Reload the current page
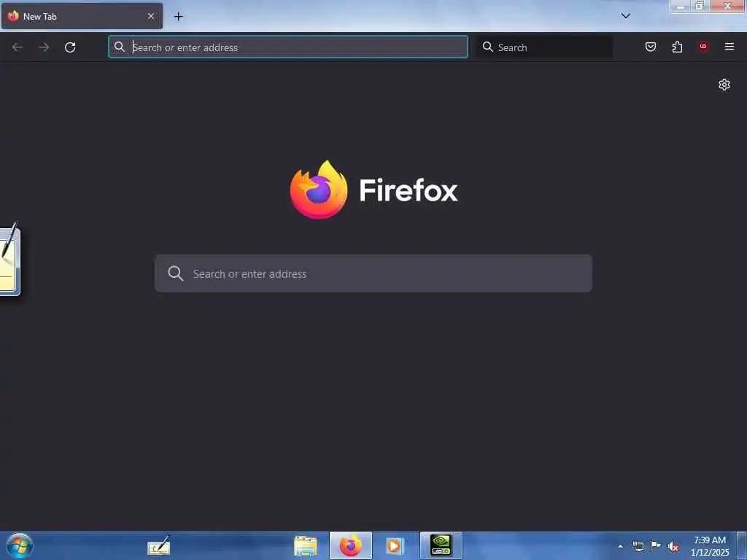 (x=70, y=47)
